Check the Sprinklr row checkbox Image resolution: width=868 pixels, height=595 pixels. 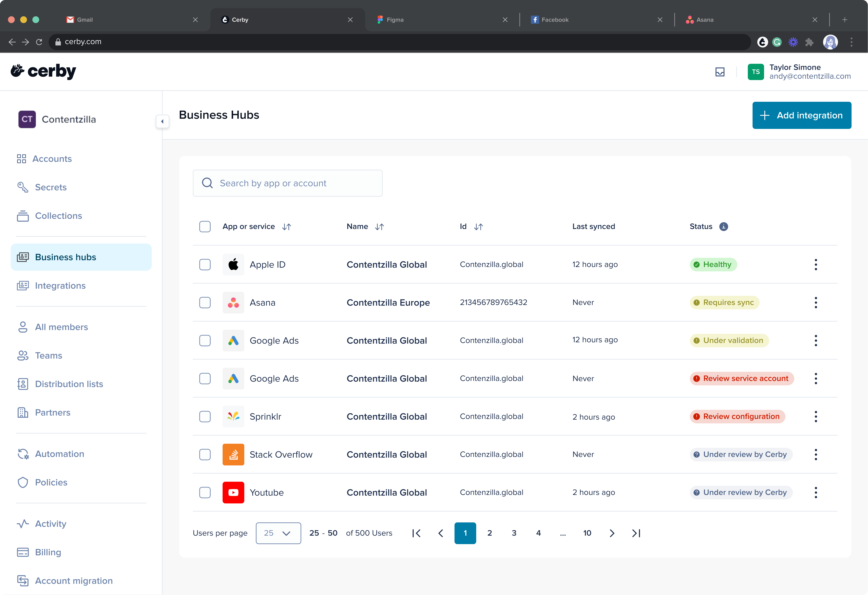(x=205, y=416)
